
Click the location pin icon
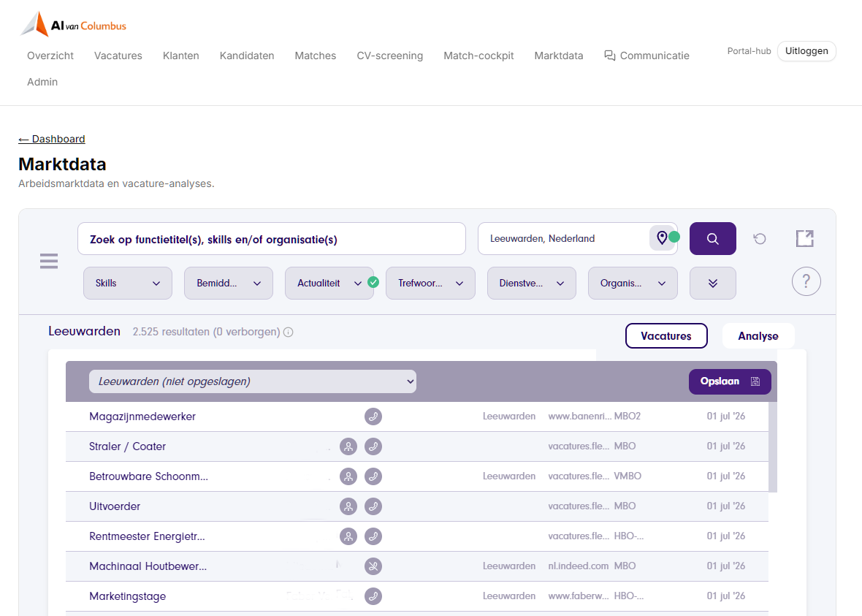[662, 238]
